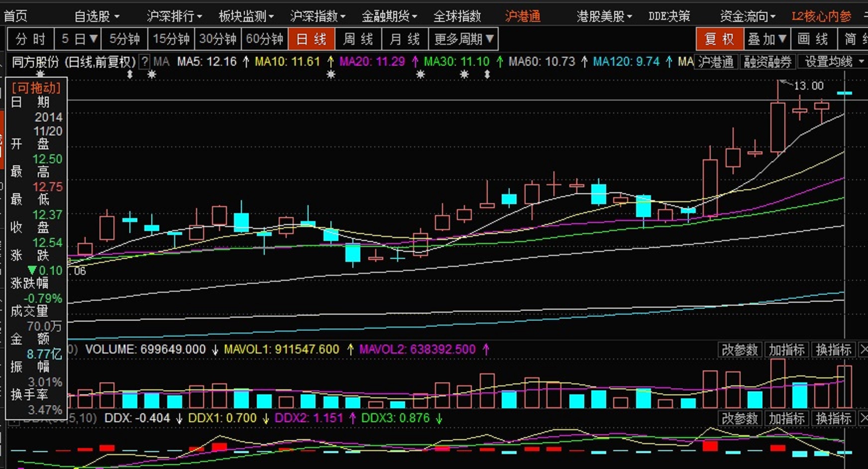Viewport: 868px width, 469px height.
Task: Select the 日线 daily chart tab
Action: point(311,39)
